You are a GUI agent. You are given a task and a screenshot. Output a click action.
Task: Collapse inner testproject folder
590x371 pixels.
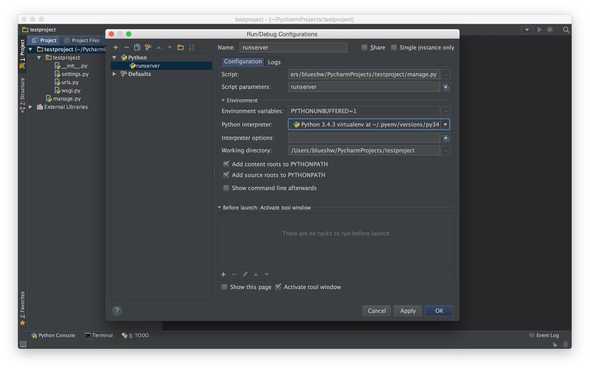tap(39, 58)
